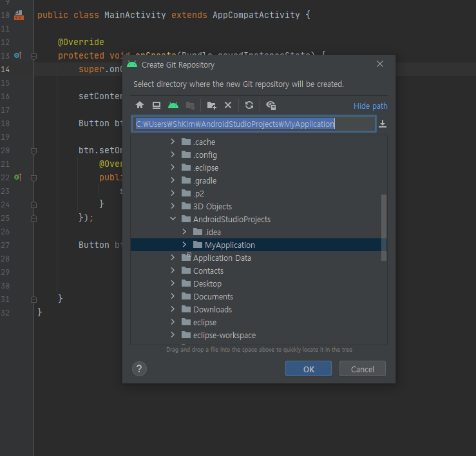The image size is (476, 456).
Task: Jump to Desktop directory icon
Action: (157, 105)
